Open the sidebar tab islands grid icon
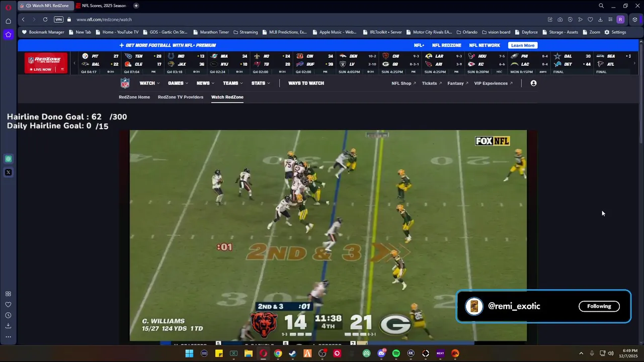The image size is (644, 362). pyautogui.click(x=8, y=294)
